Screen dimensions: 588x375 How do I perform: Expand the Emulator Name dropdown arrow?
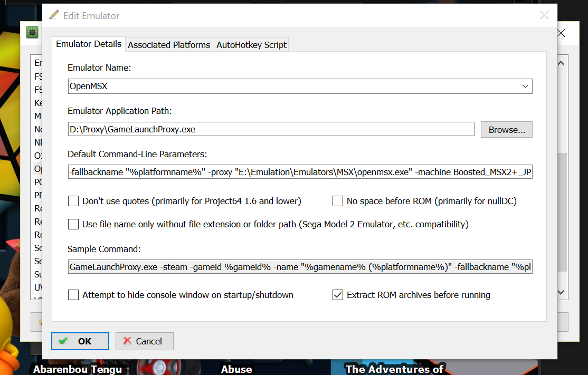tap(525, 86)
